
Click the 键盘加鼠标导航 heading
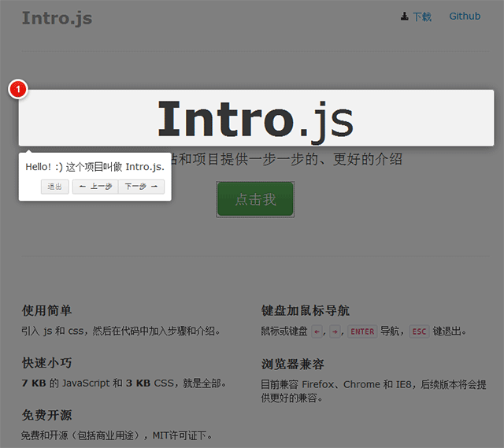tap(306, 311)
